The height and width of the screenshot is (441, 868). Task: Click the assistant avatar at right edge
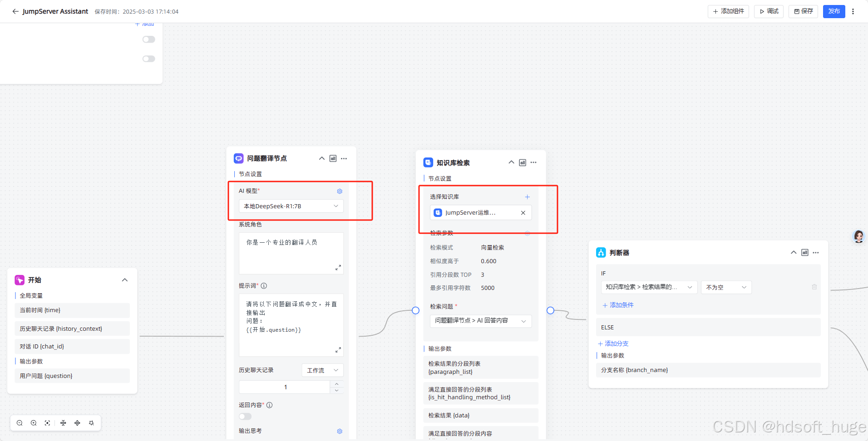859,236
